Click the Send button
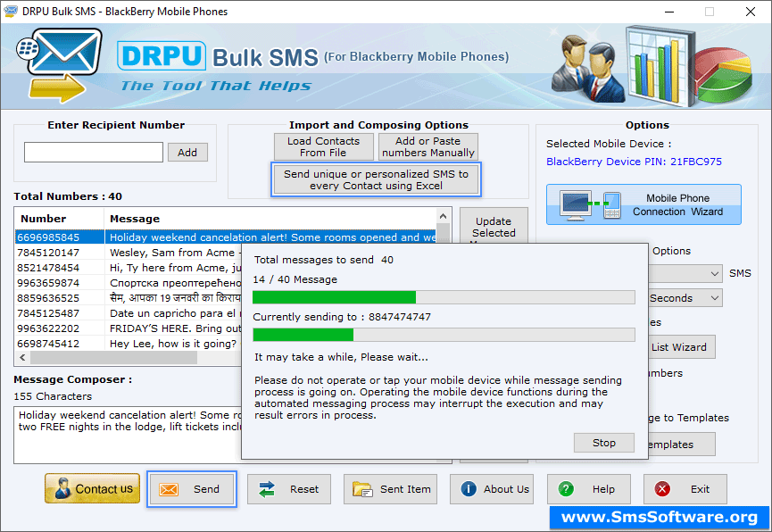This screenshot has height=532, width=772. (192, 488)
